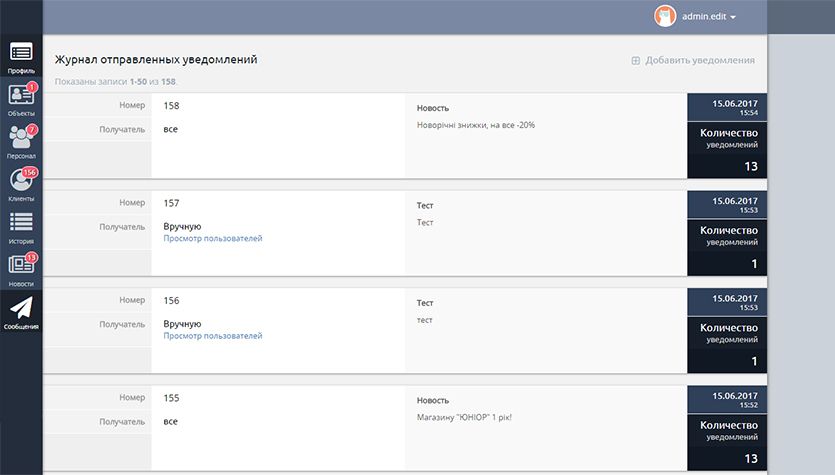
Task: Click lowercase тест message in record 156
Action: coord(424,320)
